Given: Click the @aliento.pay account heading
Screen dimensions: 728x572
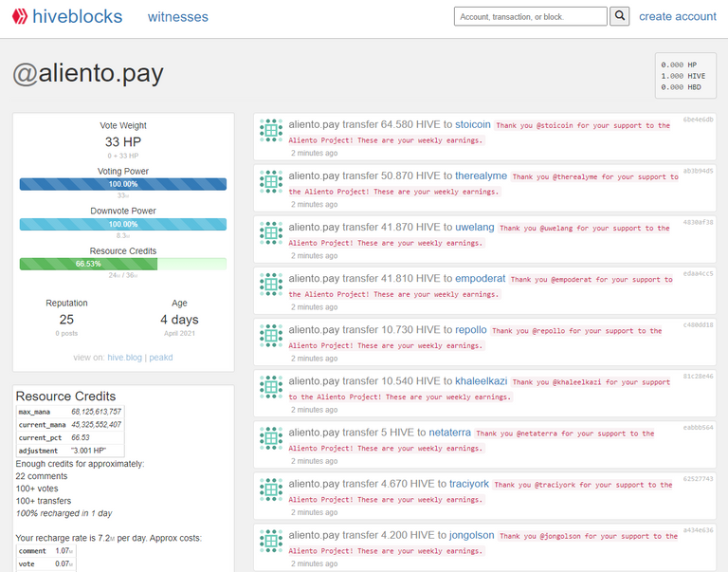Looking at the screenshot, I should 88,73.
